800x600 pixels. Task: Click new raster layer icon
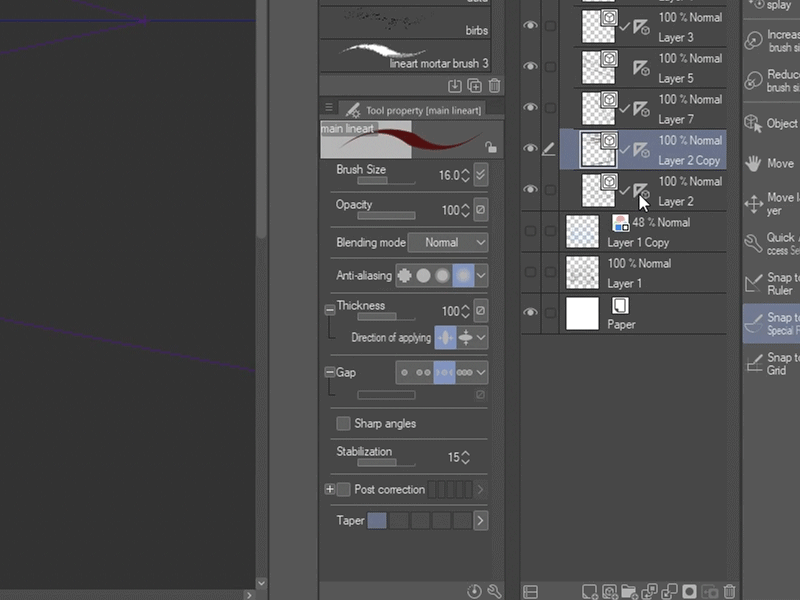click(589, 592)
